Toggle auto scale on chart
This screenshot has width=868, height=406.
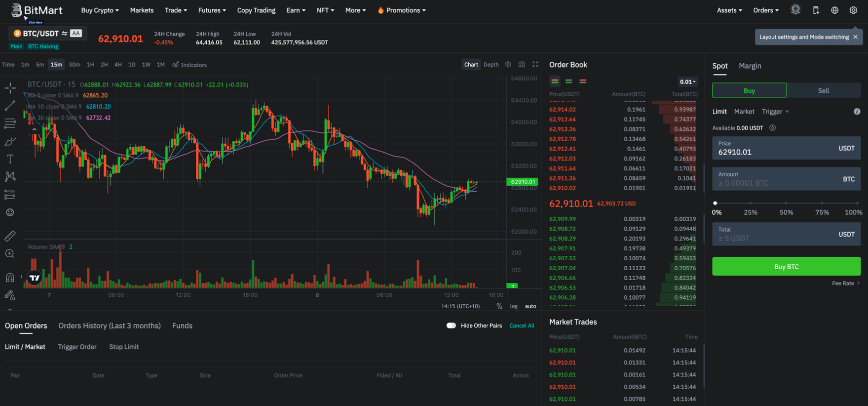[530, 306]
